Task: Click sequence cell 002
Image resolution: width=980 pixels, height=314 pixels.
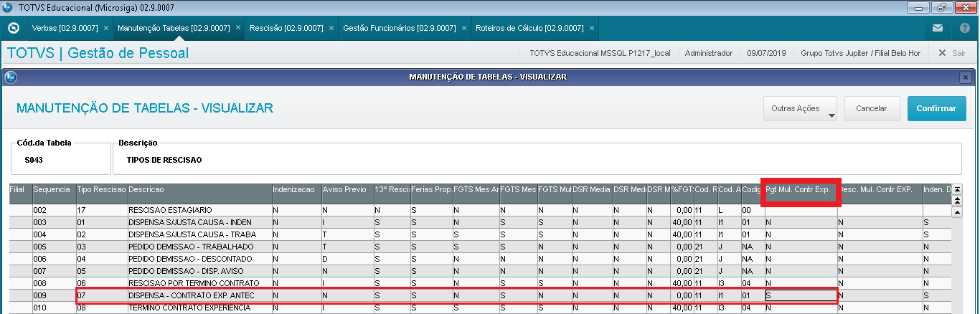Action: [54, 210]
